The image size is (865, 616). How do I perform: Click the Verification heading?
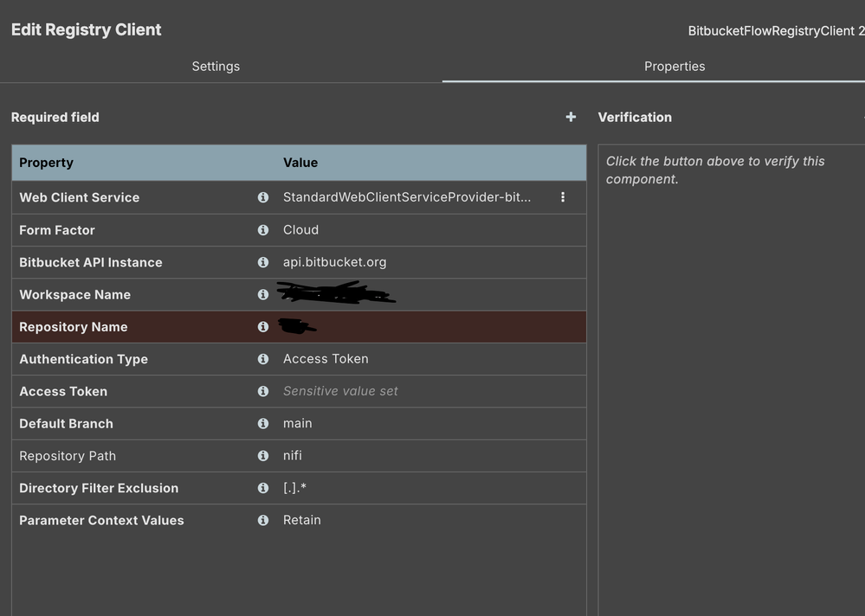(635, 118)
